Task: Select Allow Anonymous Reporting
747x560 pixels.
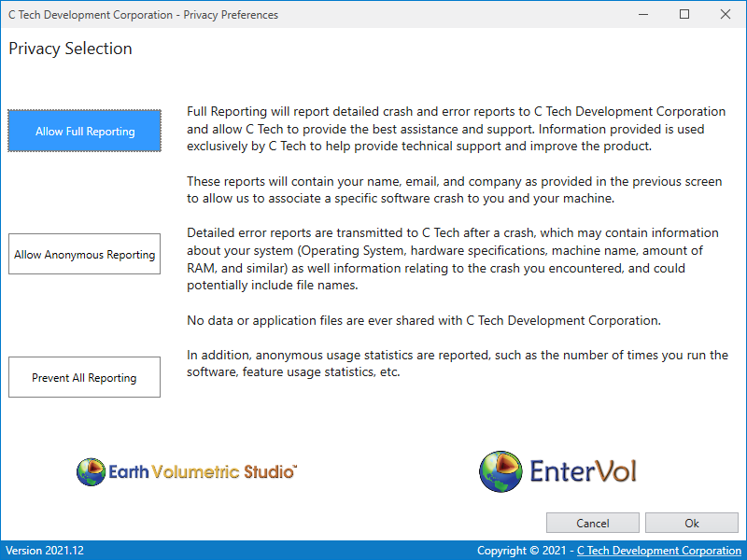Action: coord(84,254)
